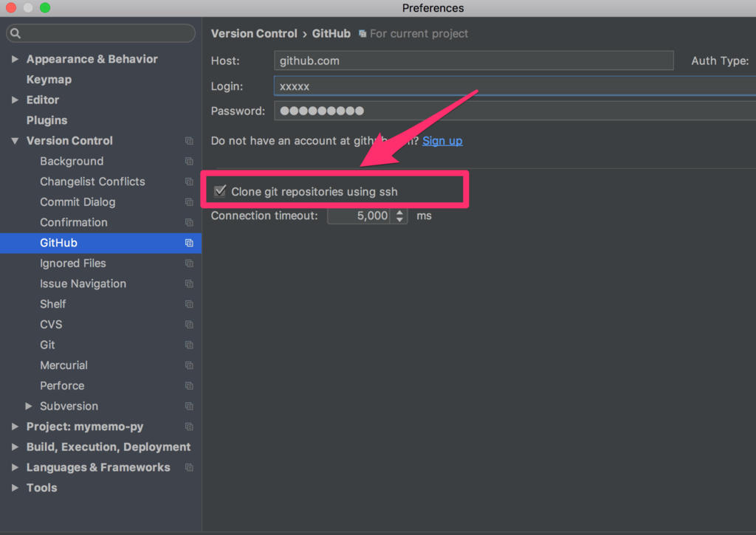The width and height of the screenshot is (756, 535).
Task: Click the project-level icon beside Git
Action: point(189,345)
